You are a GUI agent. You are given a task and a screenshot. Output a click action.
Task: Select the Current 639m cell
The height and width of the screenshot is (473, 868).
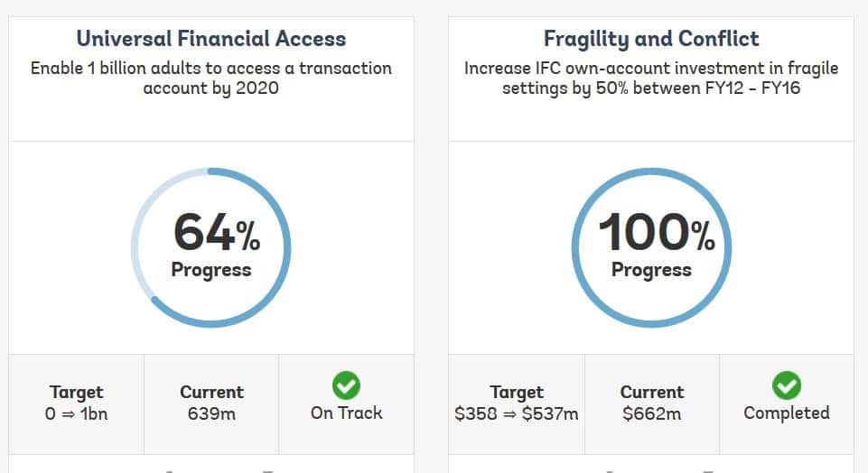point(211,403)
